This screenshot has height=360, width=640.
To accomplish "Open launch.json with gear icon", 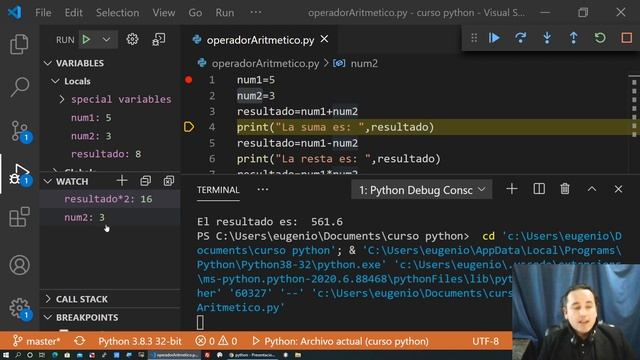I will click(x=132, y=40).
